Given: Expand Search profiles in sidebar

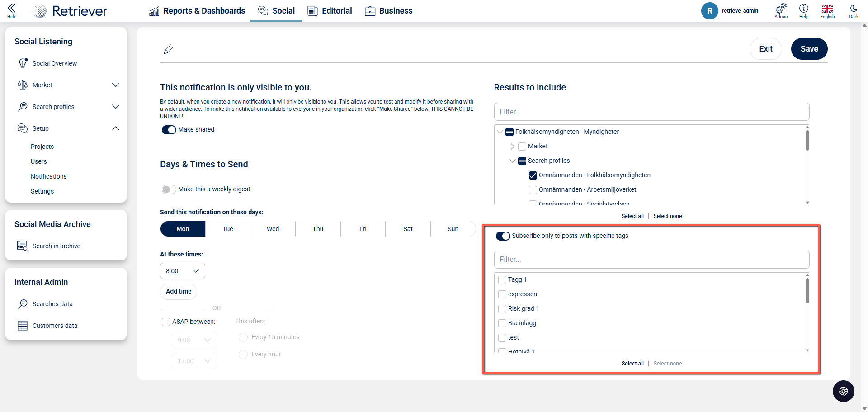Looking at the screenshot, I should coord(115,107).
